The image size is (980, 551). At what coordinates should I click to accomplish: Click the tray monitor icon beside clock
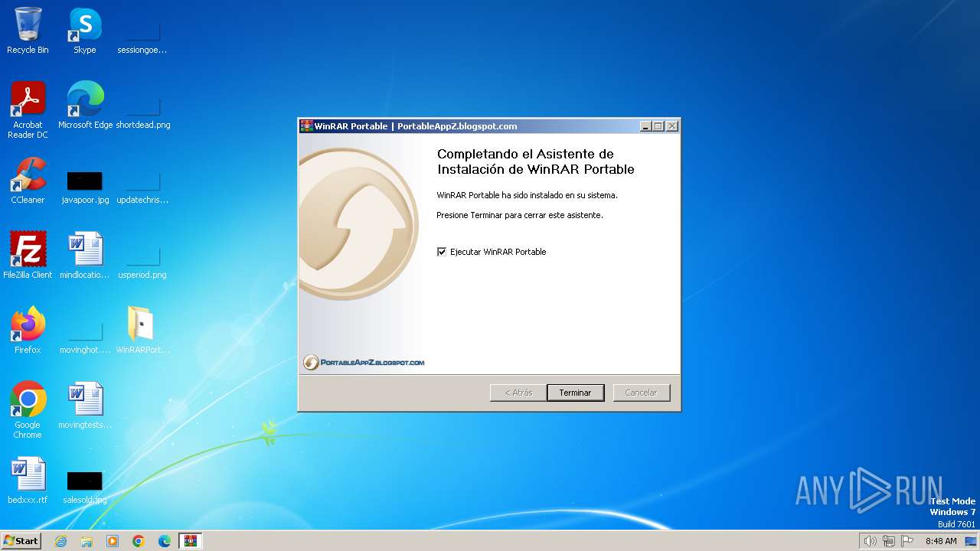970,541
